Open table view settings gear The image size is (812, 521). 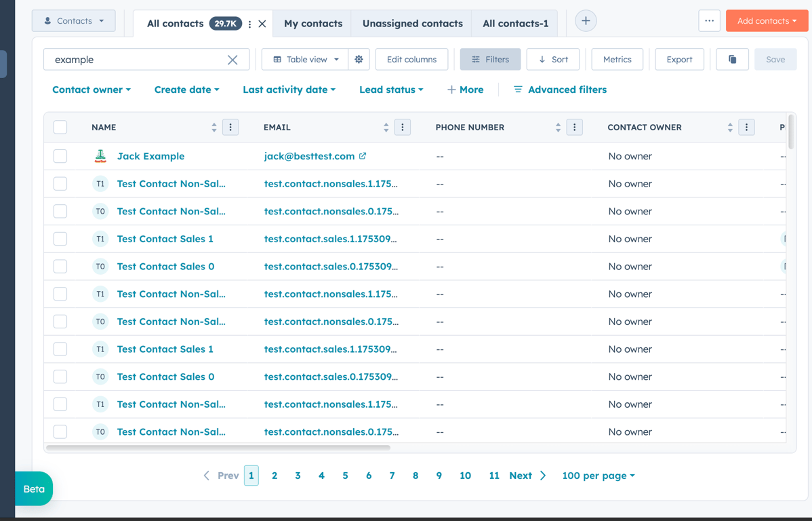point(359,60)
